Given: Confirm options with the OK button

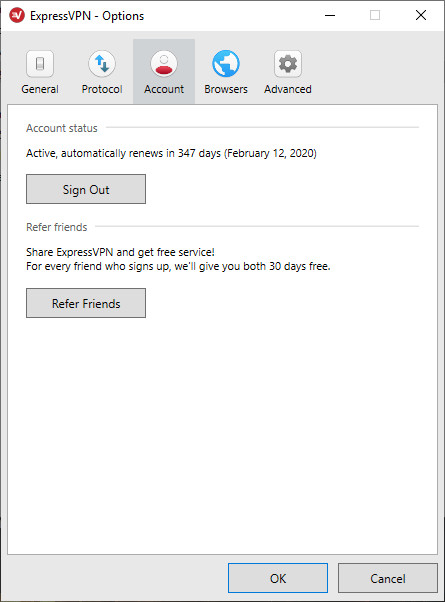Looking at the screenshot, I should pyautogui.click(x=278, y=578).
